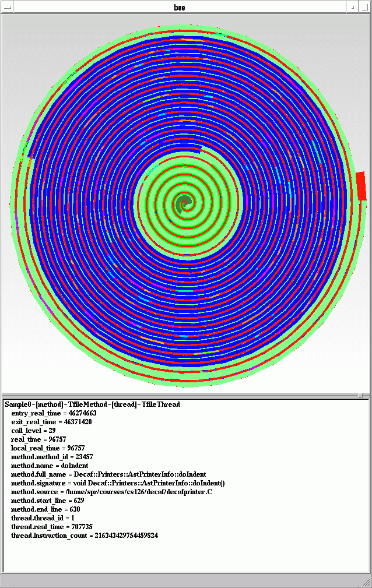This screenshot has width=372, height=588.
Task: Click the thread.thread_id = 1 line
Action: [43, 518]
